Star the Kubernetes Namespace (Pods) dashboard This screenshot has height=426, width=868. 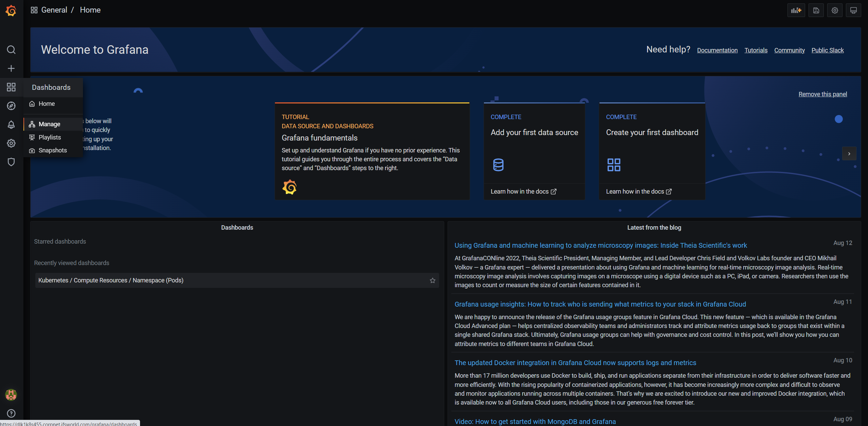(x=432, y=280)
